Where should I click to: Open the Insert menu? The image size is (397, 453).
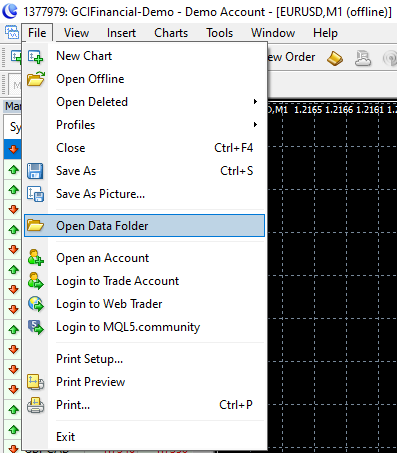click(121, 33)
